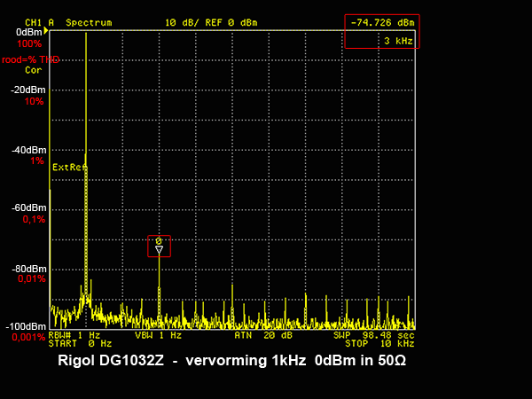Click the red 1% THD label
Viewport: 532px width, 399px height.
tap(37, 160)
